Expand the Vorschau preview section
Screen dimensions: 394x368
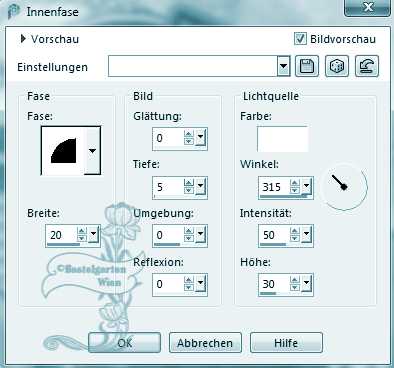(23, 39)
